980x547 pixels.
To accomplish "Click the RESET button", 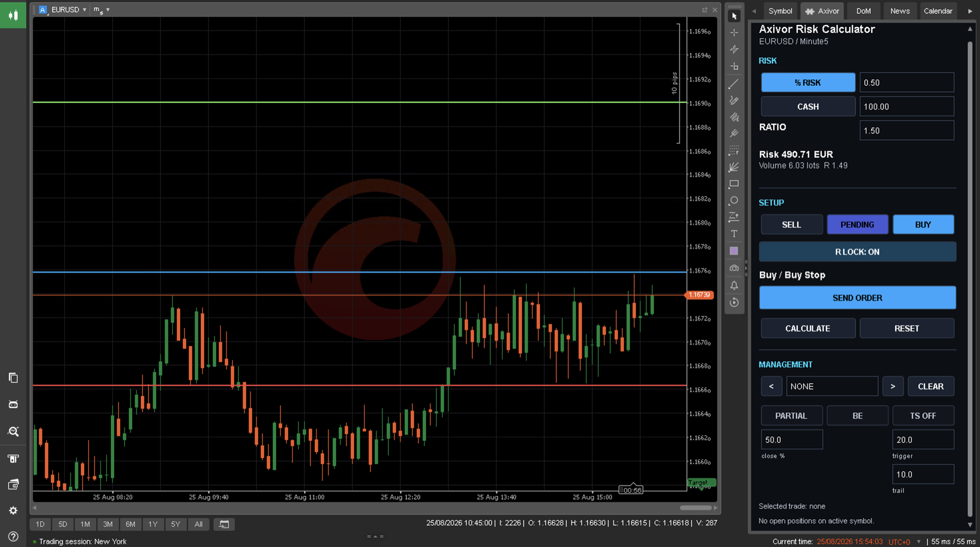I will pos(907,328).
